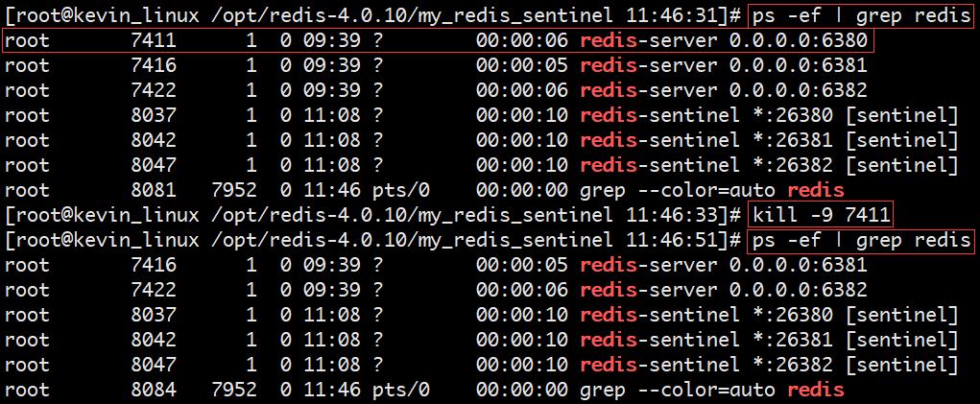The height and width of the screenshot is (404, 980).
Task: Click redis-sentinel *:26381 in the first listing
Action: (706, 140)
